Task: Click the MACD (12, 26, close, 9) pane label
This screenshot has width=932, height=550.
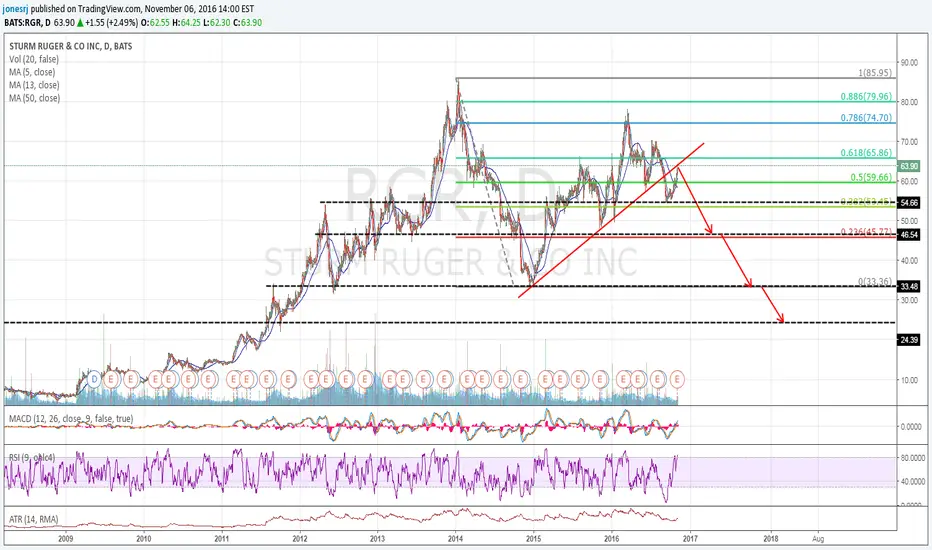Action: 71,419
